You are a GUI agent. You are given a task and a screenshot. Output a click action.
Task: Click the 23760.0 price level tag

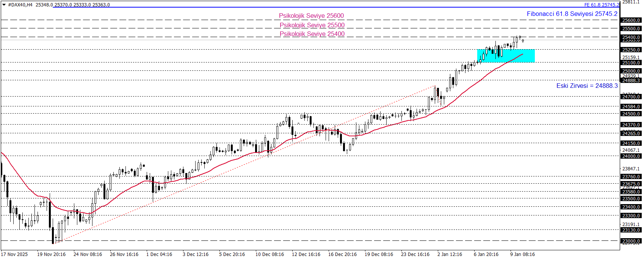point(631,177)
